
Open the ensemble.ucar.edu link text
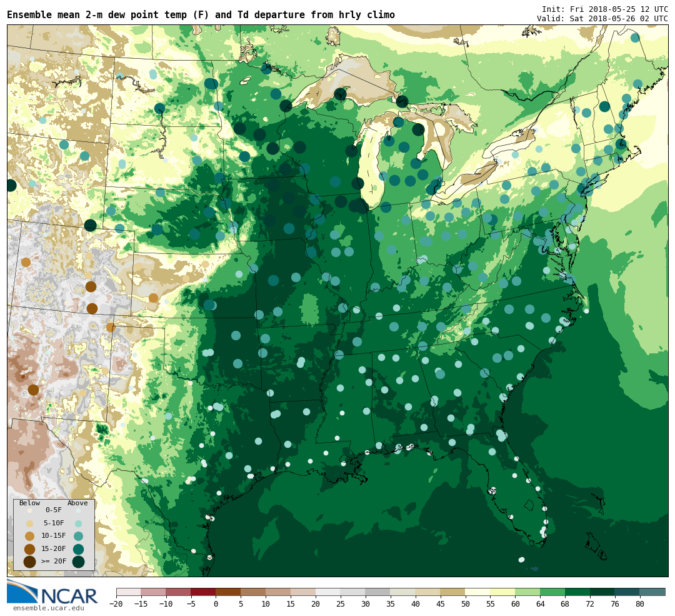tap(49, 608)
